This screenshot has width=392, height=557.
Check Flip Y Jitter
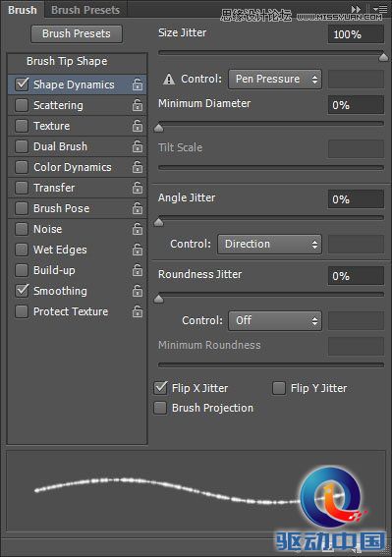279,388
